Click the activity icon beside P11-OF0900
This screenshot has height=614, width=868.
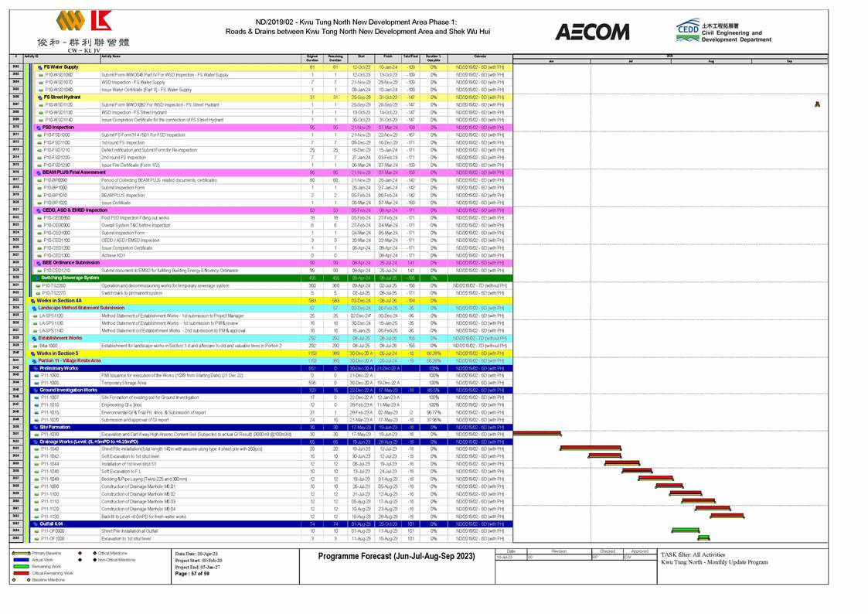37,531
